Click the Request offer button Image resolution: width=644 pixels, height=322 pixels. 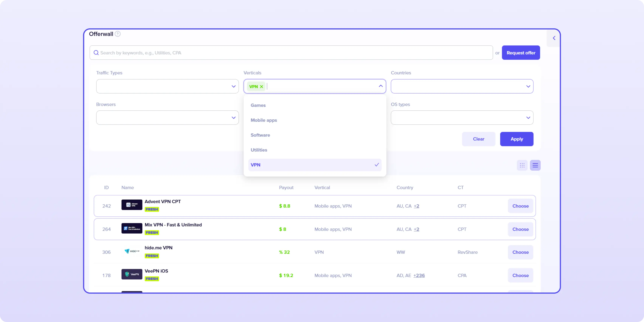521,53
